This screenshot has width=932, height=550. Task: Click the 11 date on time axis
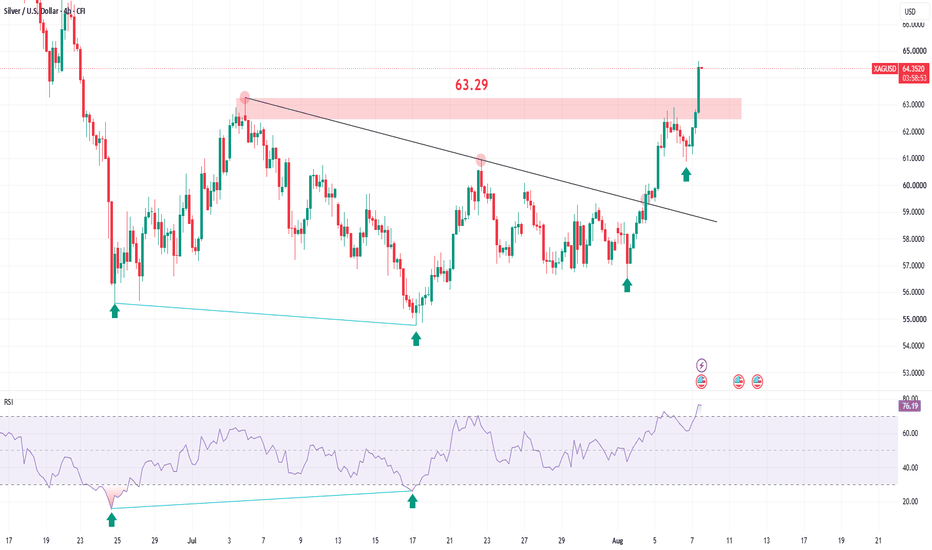729,541
